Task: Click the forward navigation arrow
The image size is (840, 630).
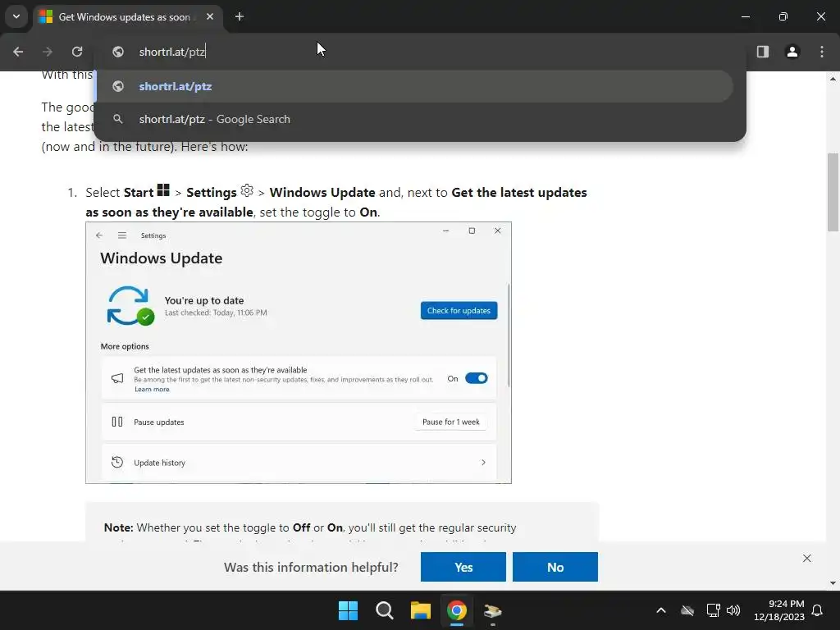Action: pyautogui.click(x=48, y=52)
